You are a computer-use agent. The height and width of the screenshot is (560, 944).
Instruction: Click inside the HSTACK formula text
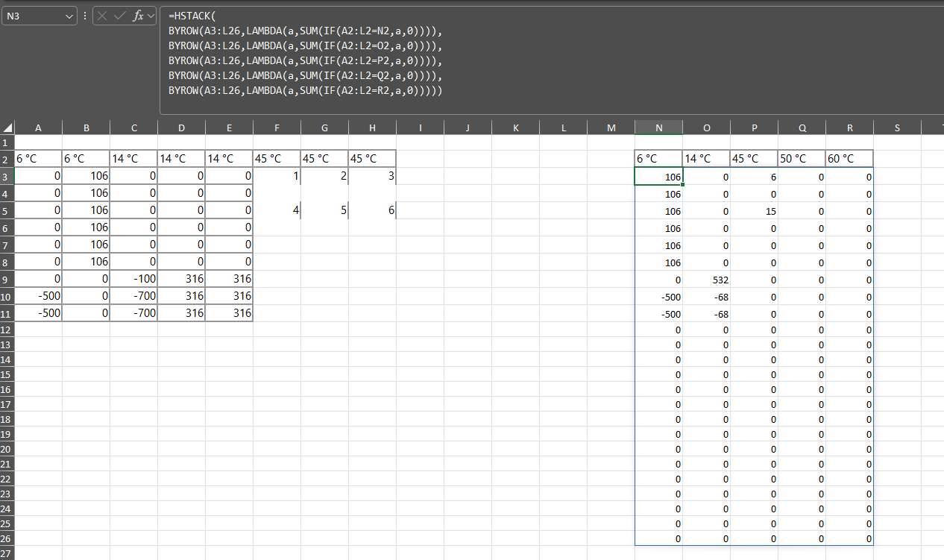[306, 53]
